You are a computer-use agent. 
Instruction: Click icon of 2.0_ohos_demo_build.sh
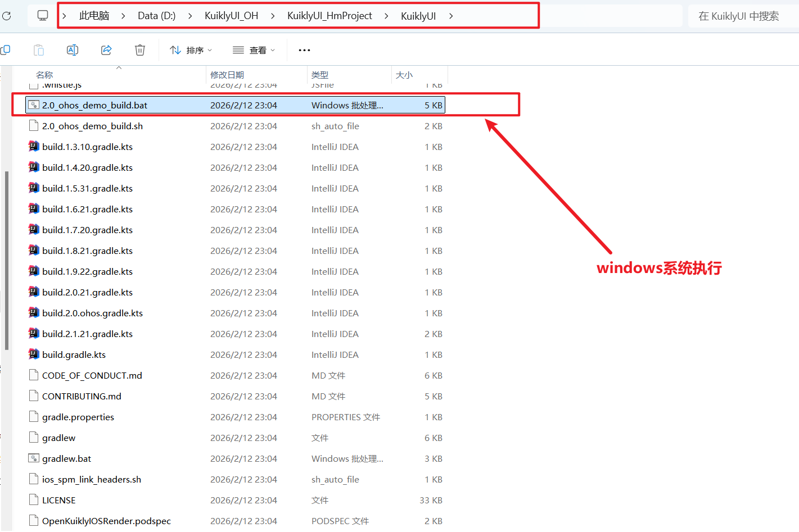(34, 126)
